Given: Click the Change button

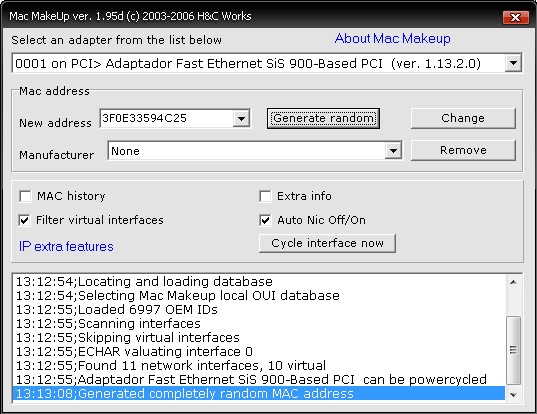Looking at the screenshot, I should (463, 118).
